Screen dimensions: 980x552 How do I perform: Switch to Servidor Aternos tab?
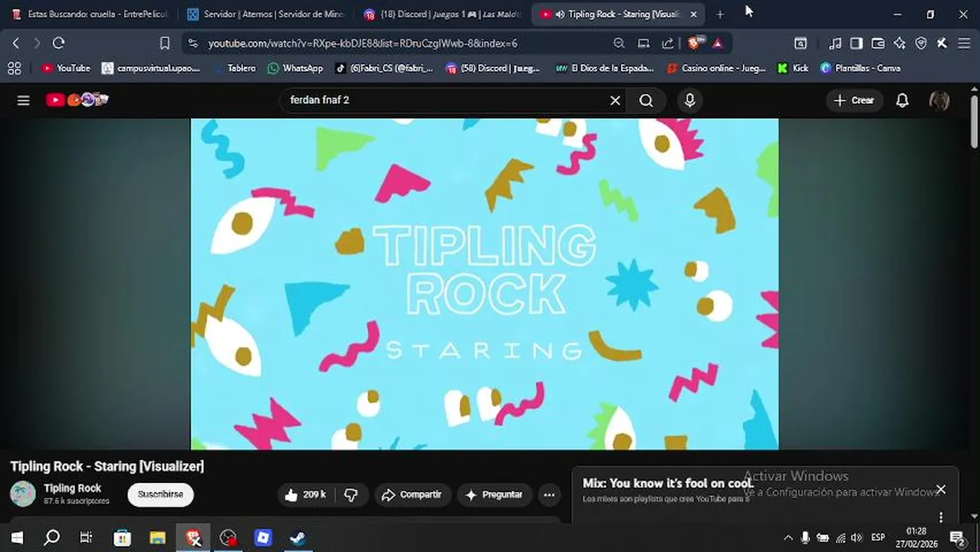point(266,14)
